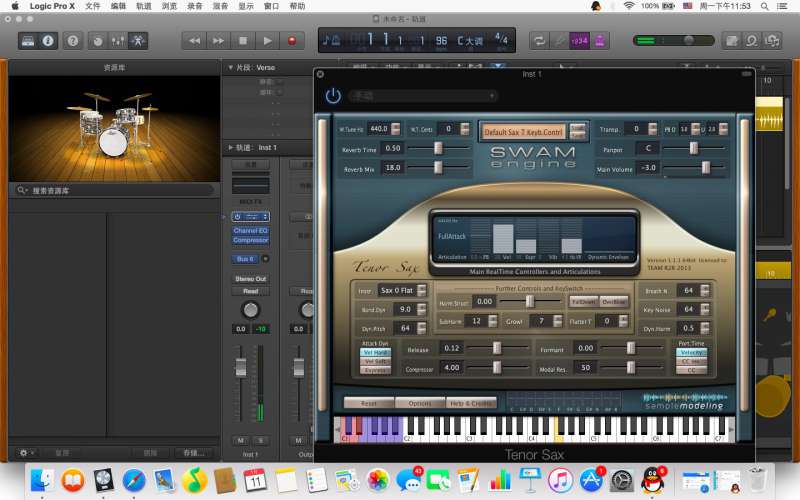This screenshot has width=800, height=500.
Task: Toggle the OverBlow switch
Action: [x=614, y=301]
